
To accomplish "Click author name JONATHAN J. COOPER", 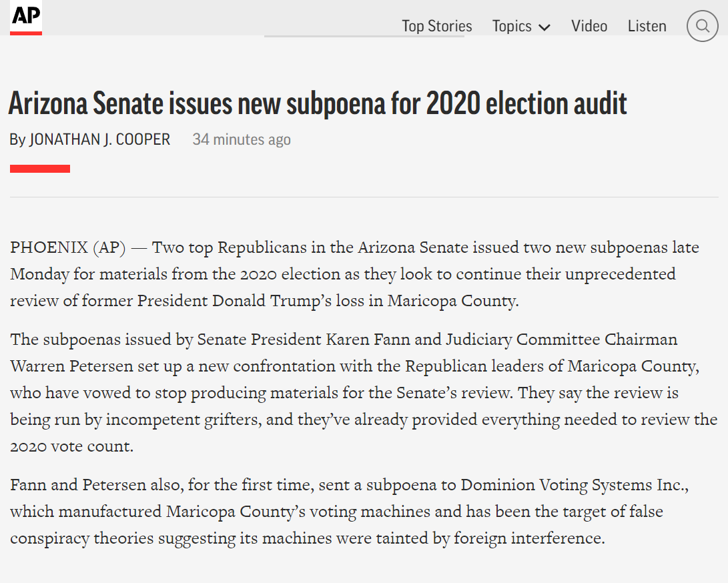I will click(100, 139).
